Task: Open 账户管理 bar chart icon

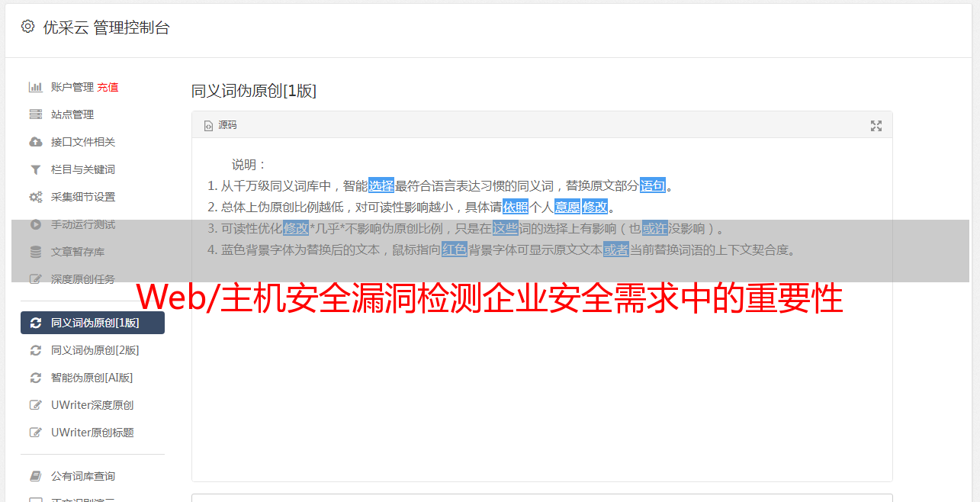Action: tap(35, 87)
